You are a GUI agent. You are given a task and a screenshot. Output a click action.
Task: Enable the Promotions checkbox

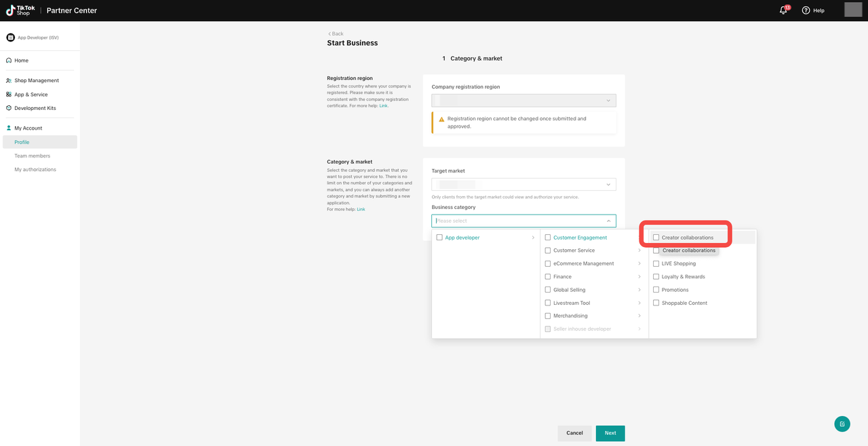click(x=656, y=290)
